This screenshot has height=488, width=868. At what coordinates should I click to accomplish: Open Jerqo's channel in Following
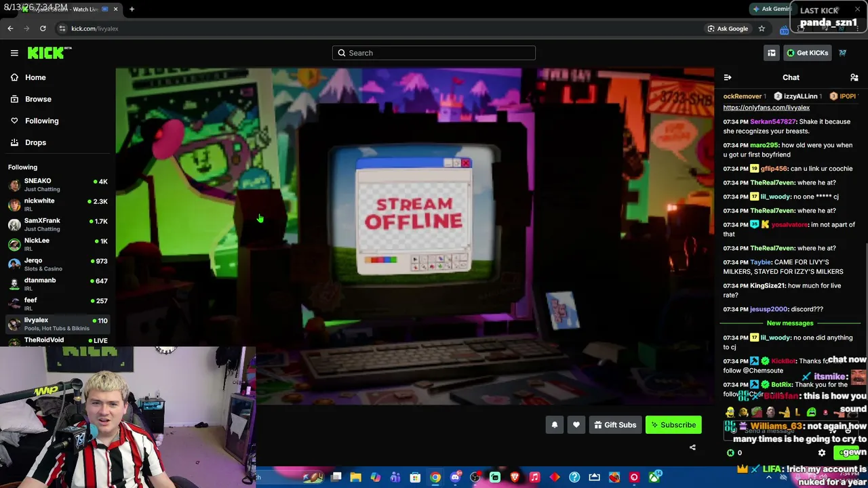click(58, 264)
